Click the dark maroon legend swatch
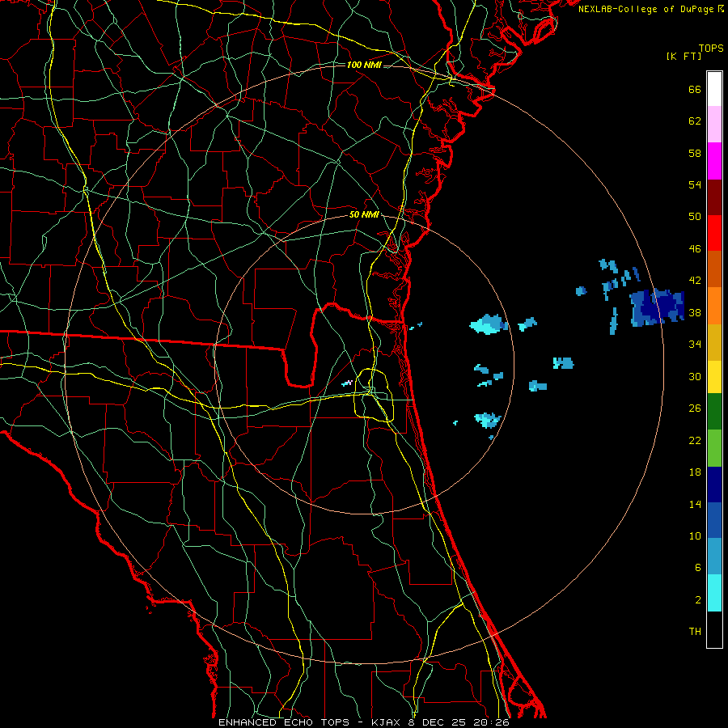728x728 pixels. coord(714,197)
